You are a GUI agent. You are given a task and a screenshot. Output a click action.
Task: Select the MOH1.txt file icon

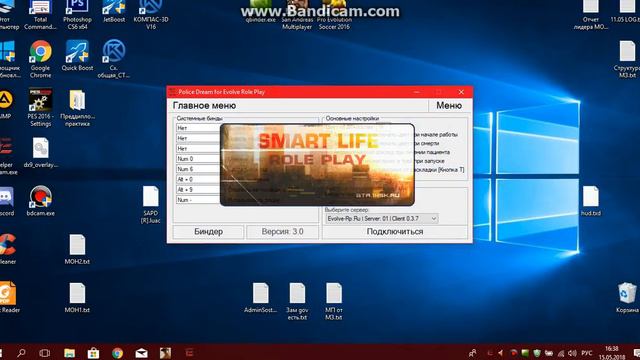coord(77,298)
